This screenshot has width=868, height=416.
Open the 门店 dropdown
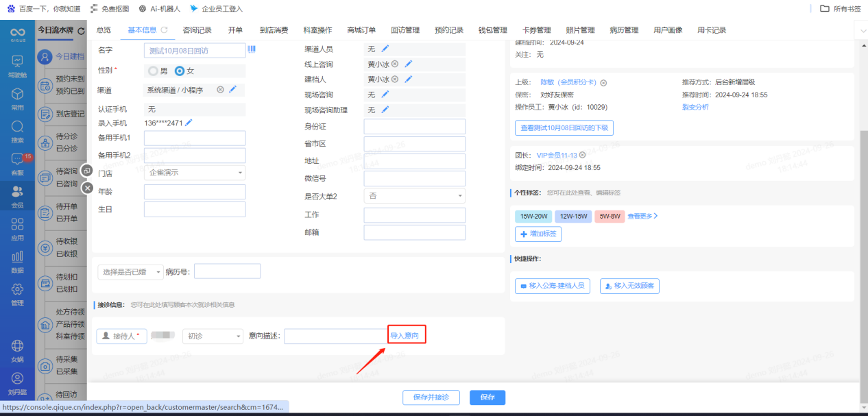click(195, 173)
